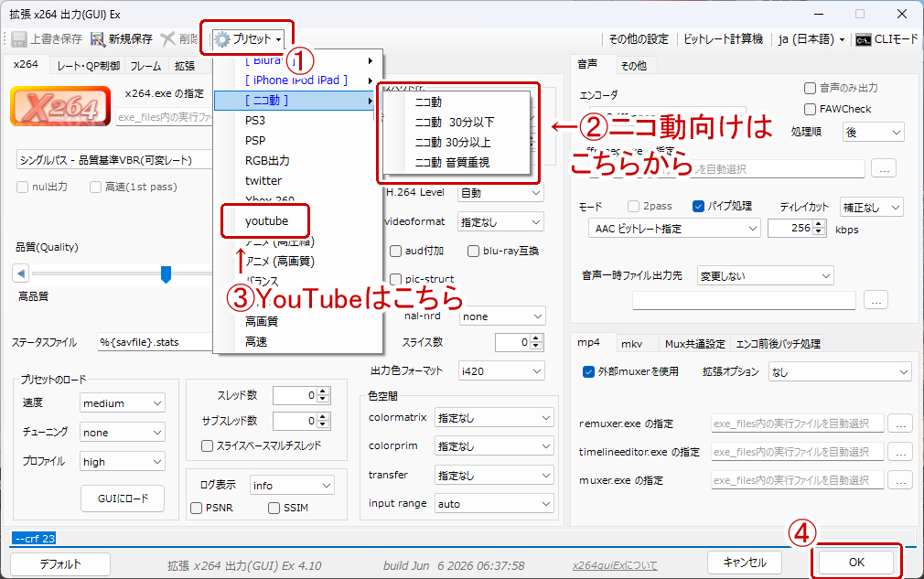Select the Mux共通設定 tab
The width and height of the screenshot is (924, 579).
pos(694,343)
